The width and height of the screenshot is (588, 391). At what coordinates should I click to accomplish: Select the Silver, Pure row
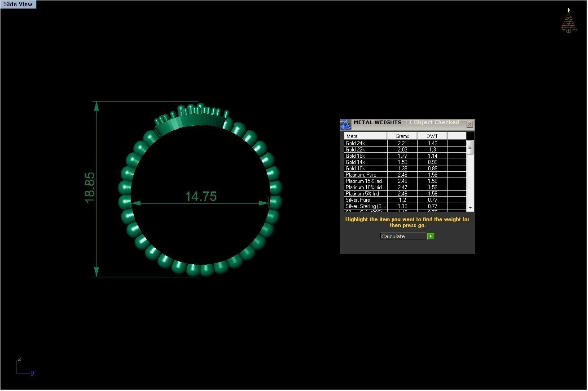click(x=405, y=200)
